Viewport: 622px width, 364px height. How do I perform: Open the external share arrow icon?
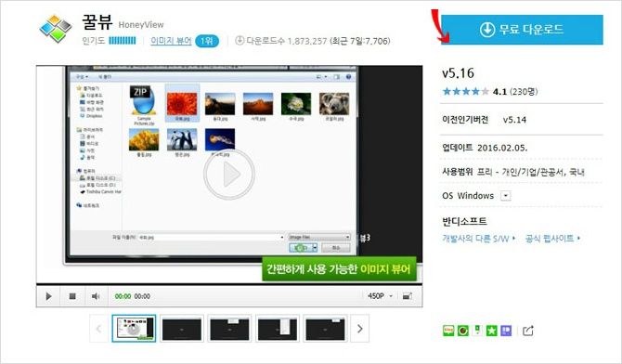click(x=528, y=331)
